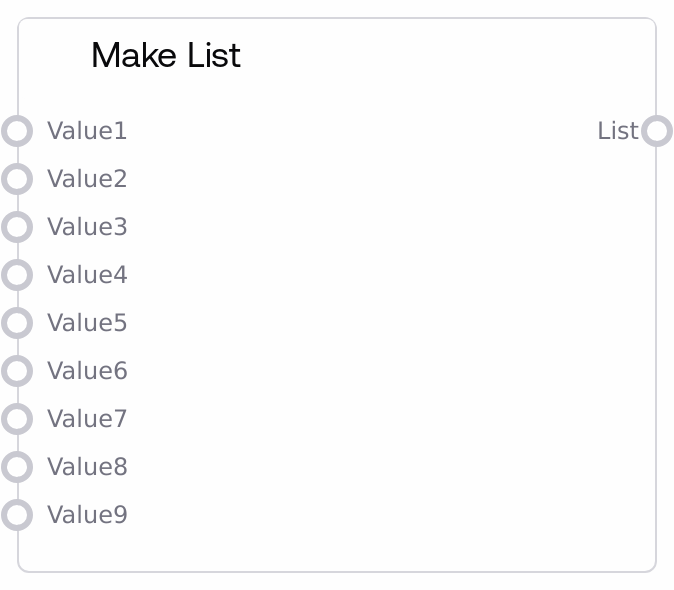
Task: Select the Value3 input socket circle
Action: 17,227
